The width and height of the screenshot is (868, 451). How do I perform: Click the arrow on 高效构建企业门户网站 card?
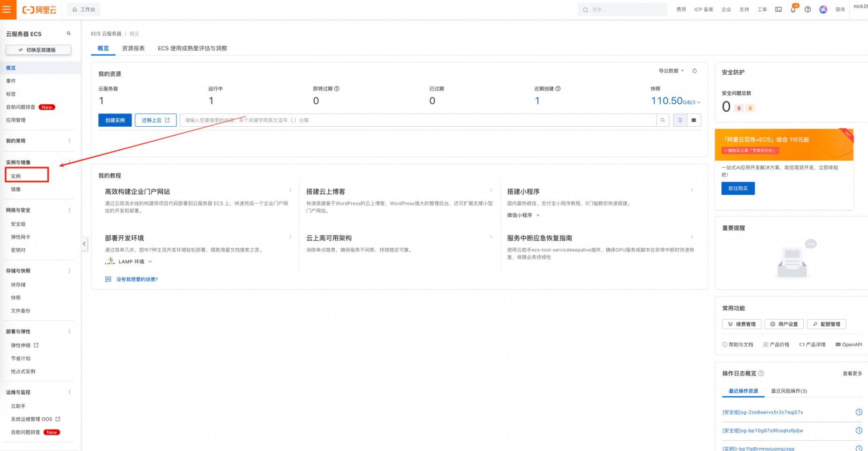[290, 191]
